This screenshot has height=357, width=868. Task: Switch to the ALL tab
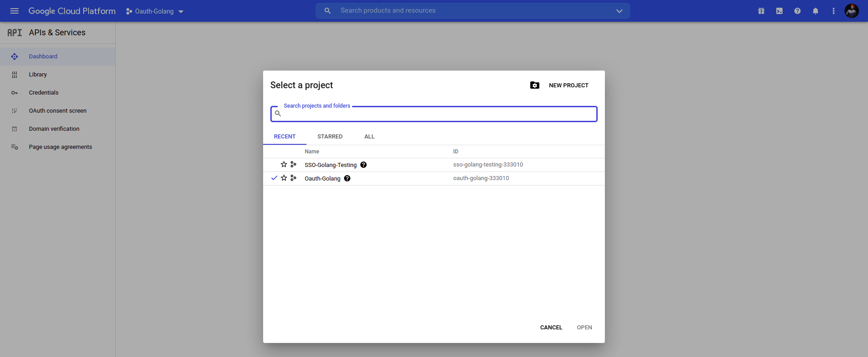[x=369, y=137]
